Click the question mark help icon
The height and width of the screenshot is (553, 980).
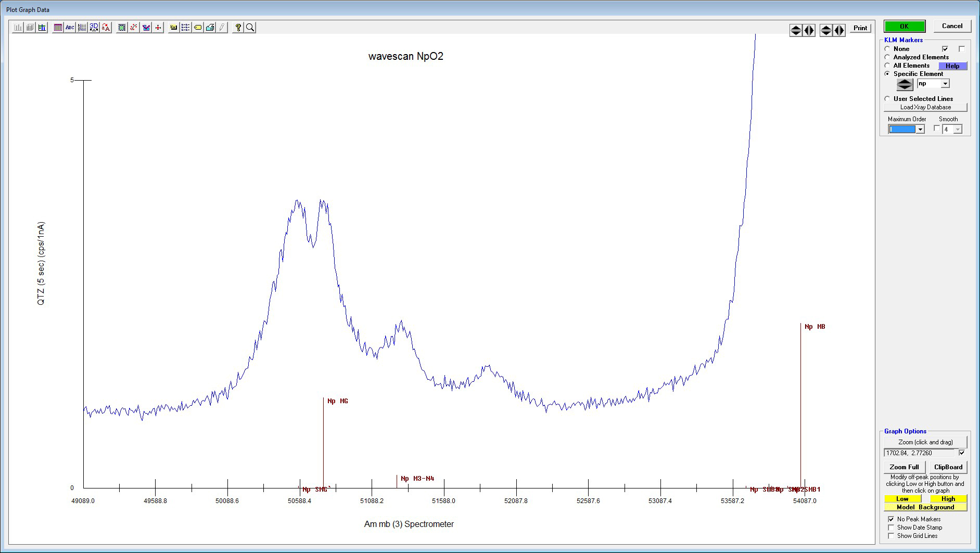[x=238, y=28]
